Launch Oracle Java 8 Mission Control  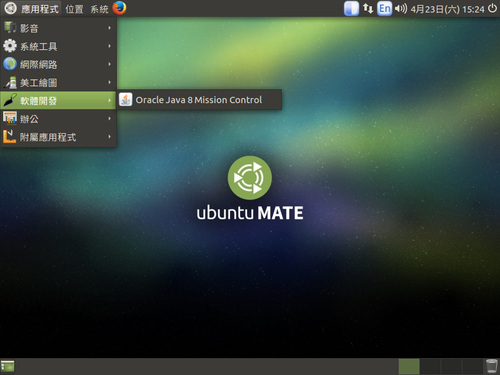tap(199, 100)
